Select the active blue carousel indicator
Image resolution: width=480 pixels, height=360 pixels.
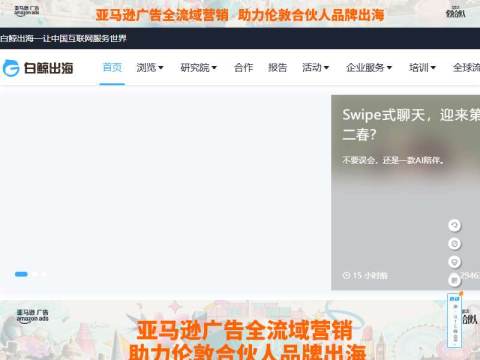[x=21, y=274]
